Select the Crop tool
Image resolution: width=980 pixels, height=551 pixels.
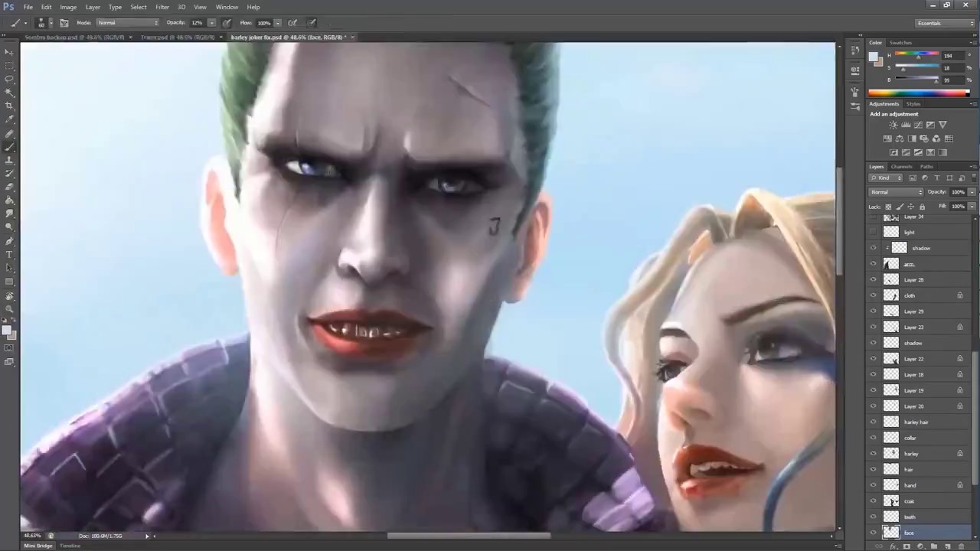(9, 106)
